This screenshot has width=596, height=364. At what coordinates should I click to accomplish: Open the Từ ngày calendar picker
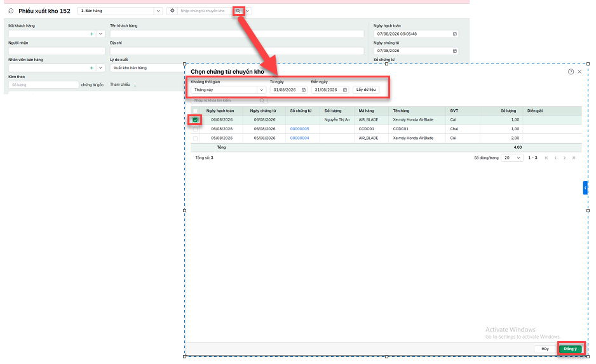click(x=304, y=90)
